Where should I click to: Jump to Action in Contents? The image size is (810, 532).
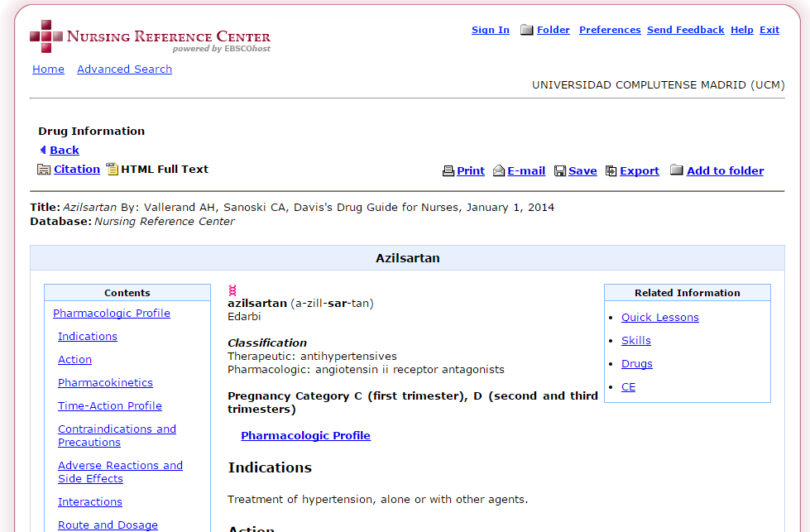[x=75, y=359]
